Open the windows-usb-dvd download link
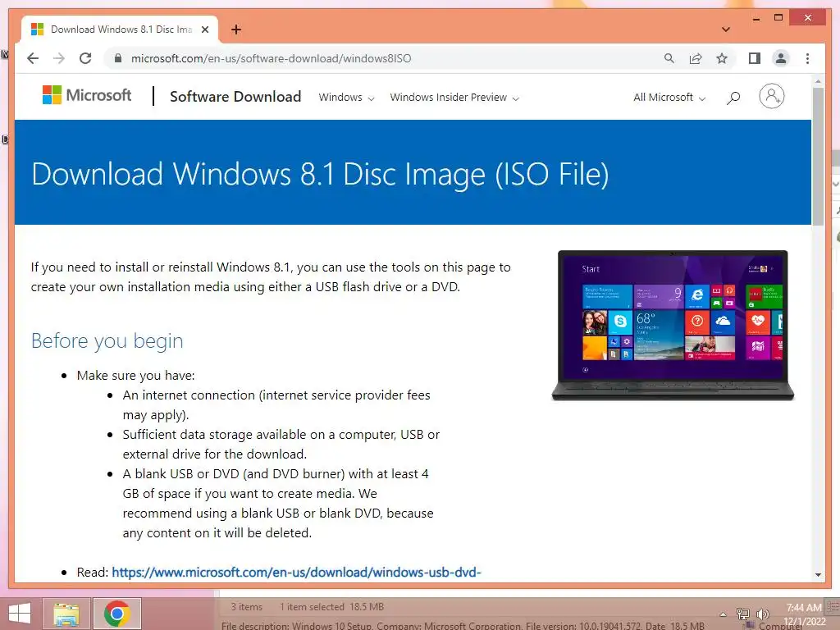The width and height of the screenshot is (840, 630). pos(296,572)
